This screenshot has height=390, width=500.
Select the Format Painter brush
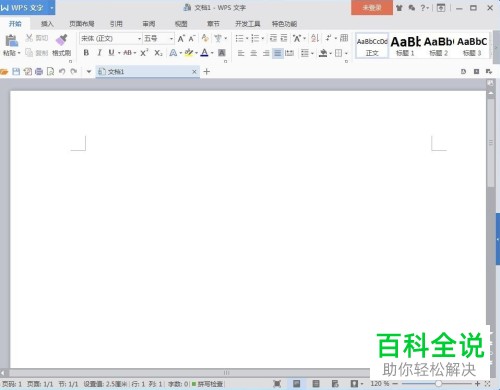61,40
